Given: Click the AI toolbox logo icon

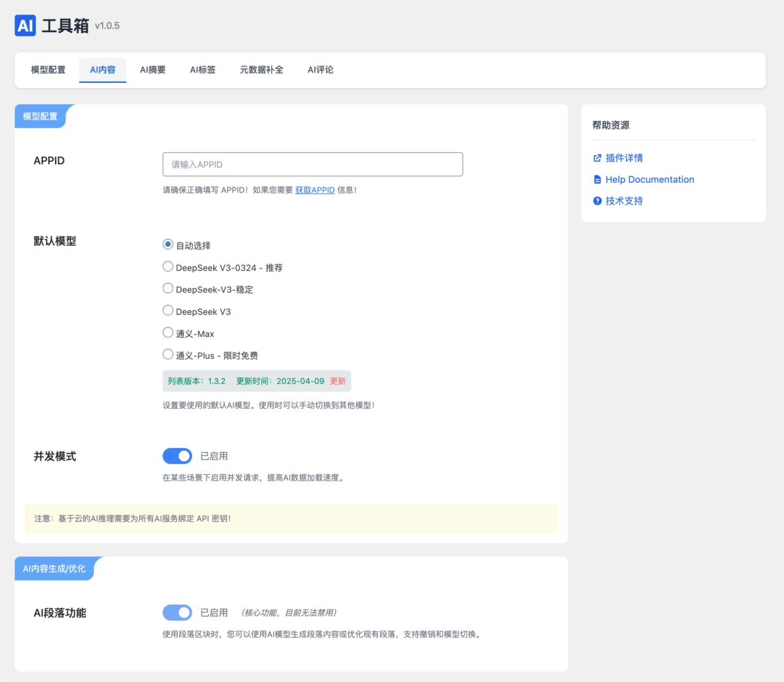Looking at the screenshot, I should click(25, 25).
